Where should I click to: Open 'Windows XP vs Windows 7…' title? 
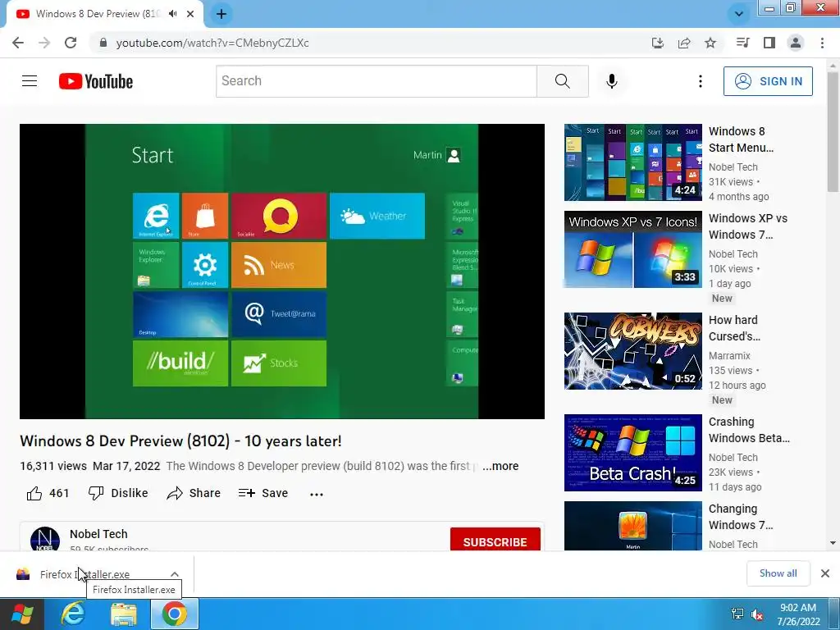tap(748, 226)
